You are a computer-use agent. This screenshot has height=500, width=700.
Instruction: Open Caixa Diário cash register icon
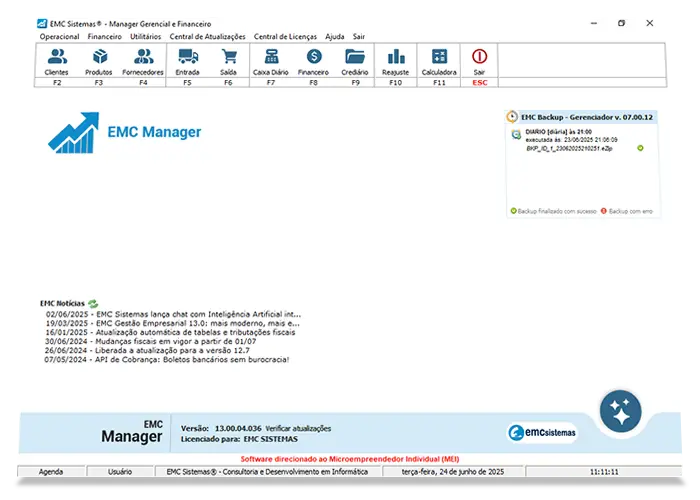pyautogui.click(x=271, y=57)
